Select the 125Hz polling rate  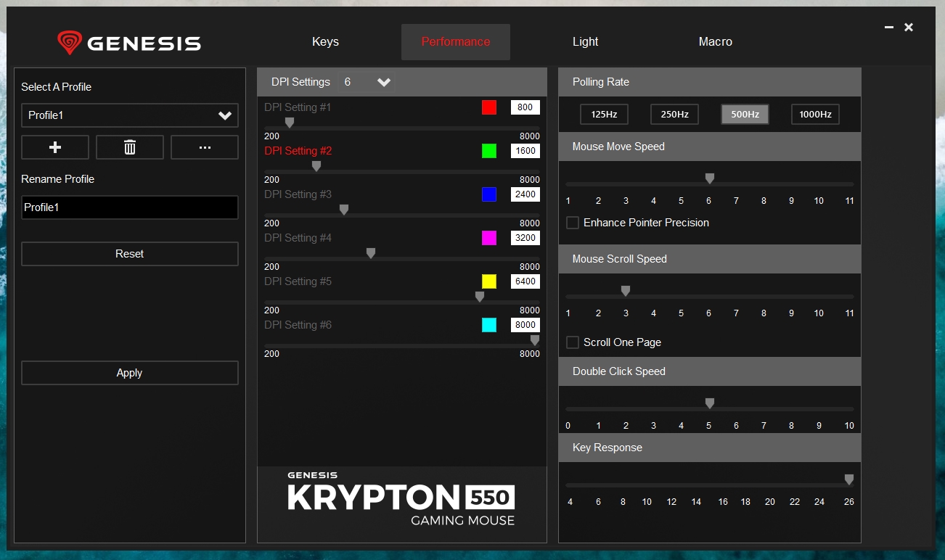pyautogui.click(x=604, y=115)
